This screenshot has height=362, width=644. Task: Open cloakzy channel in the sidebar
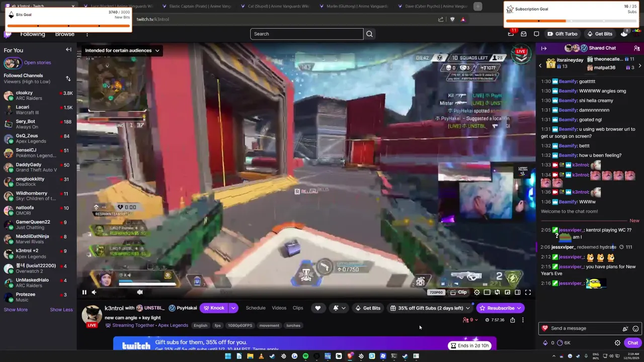coord(38,96)
